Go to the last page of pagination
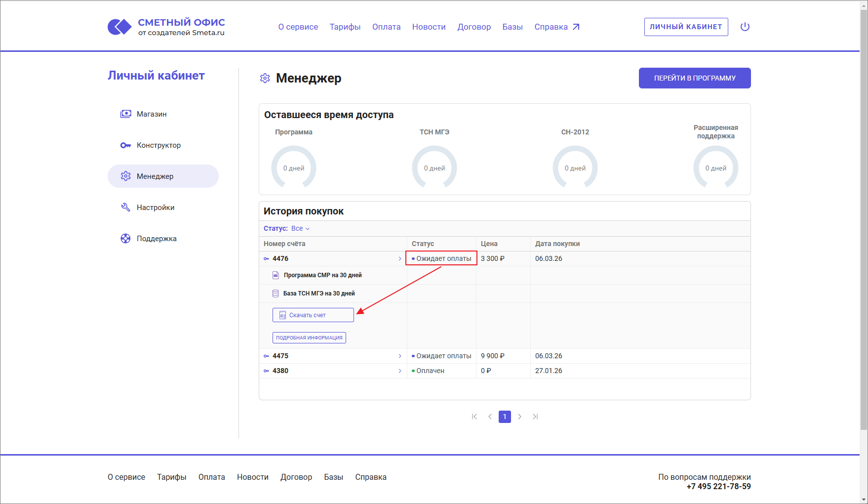This screenshot has width=868, height=504. tap(535, 417)
